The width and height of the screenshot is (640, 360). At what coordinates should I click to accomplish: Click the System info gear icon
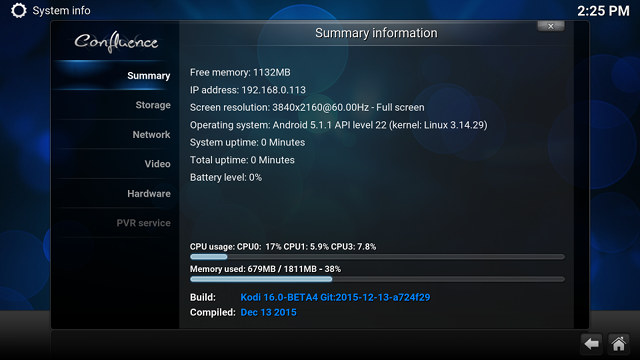(18, 11)
